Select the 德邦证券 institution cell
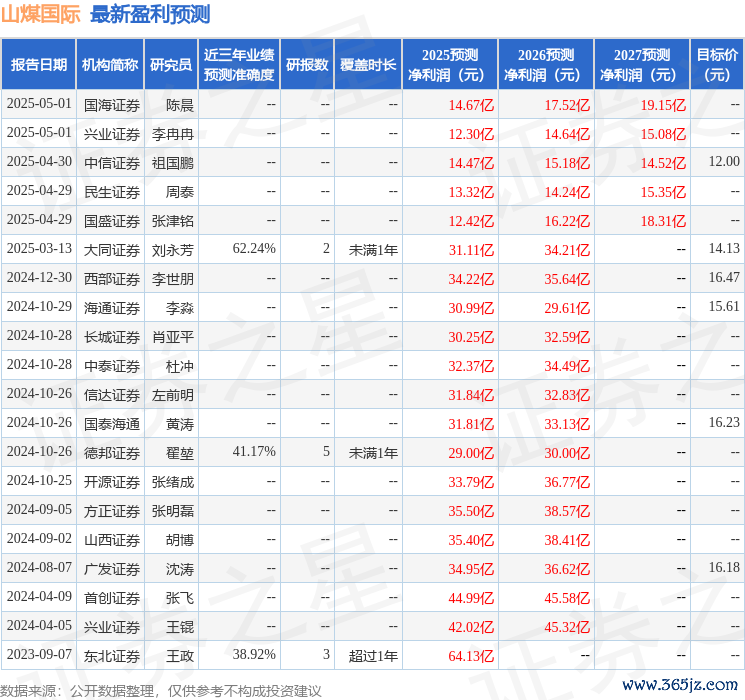Screen dimensions: 745x700 coord(112,453)
